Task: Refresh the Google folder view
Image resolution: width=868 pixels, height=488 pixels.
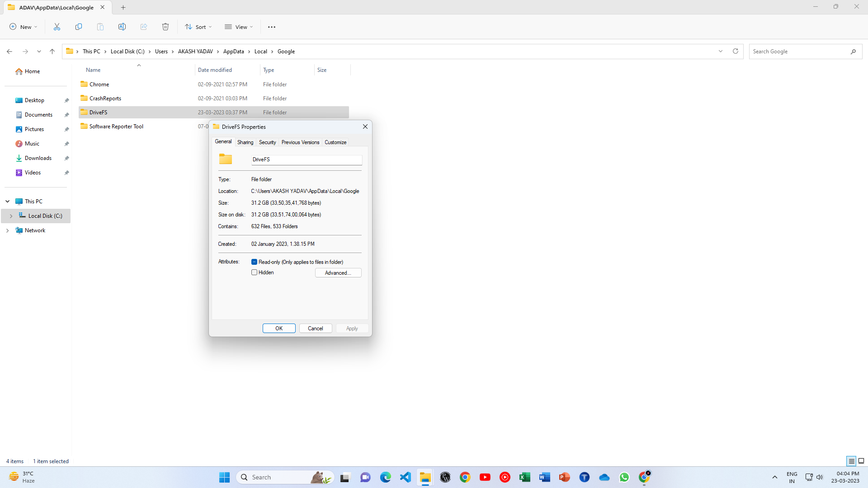Action: point(736,51)
